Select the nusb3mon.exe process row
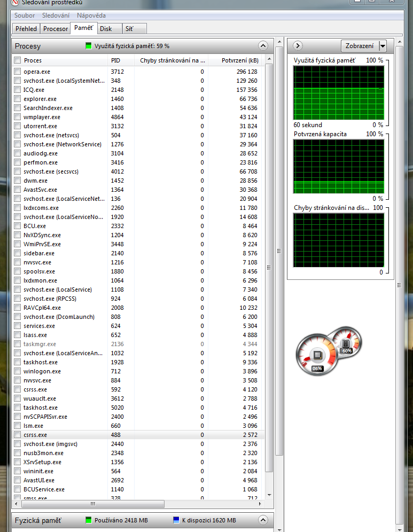413x532 pixels. pos(138,453)
